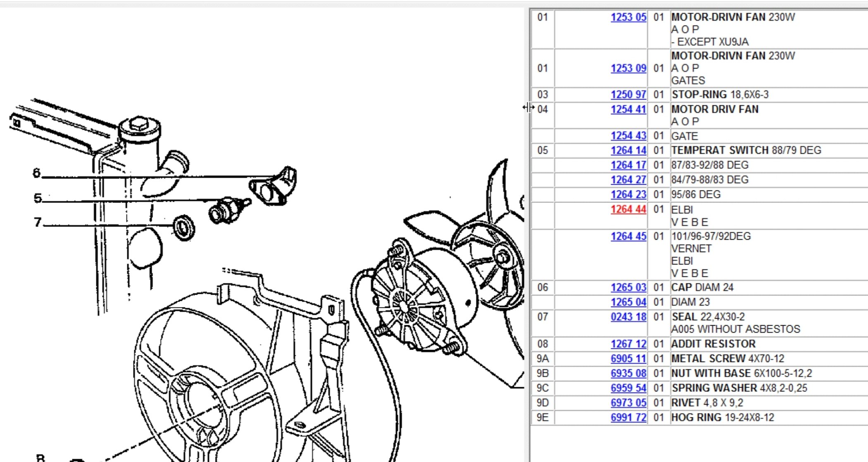Open nut with base link 6935 08
This screenshot has height=462, width=868.
click(x=628, y=374)
